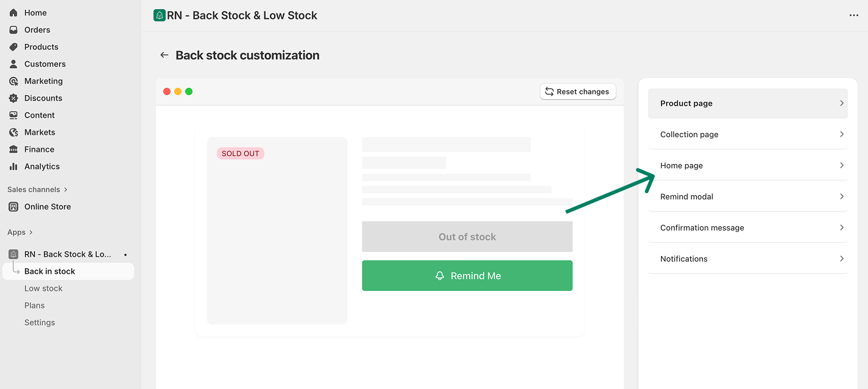The height and width of the screenshot is (389, 868).
Task: Open the Home page customization row
Action: tap(747, 165)
